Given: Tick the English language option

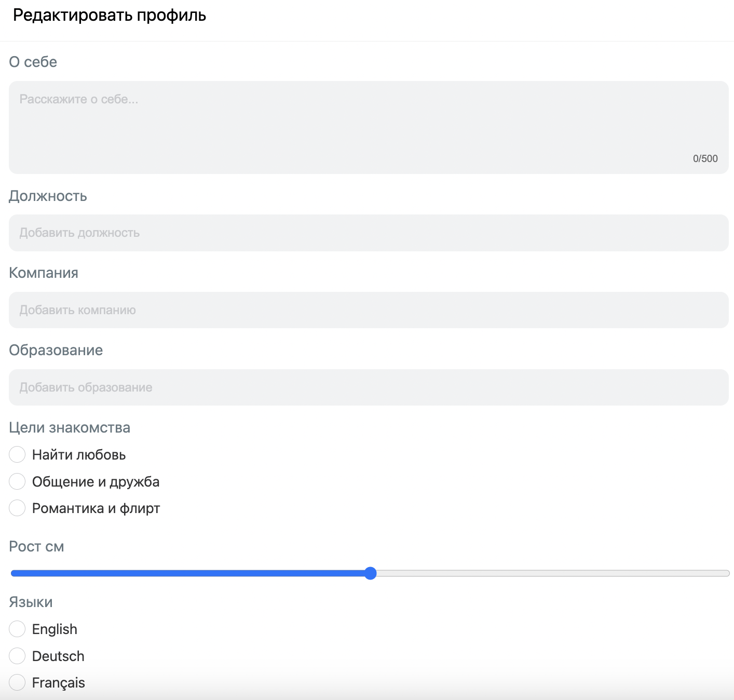Looking at the screenshot, I should (x=17, y=629).
